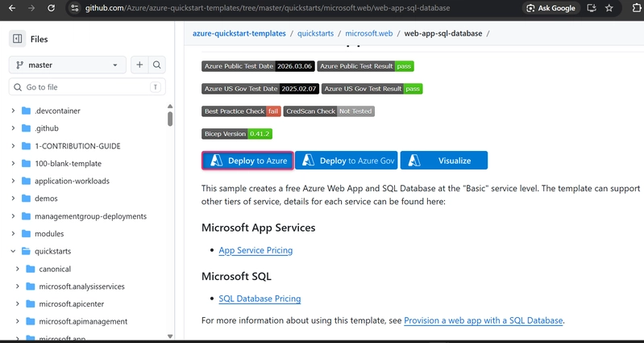This screenshot has height=343, width=644.
Task: Reload the page with refresh icon
Action: 51,8
